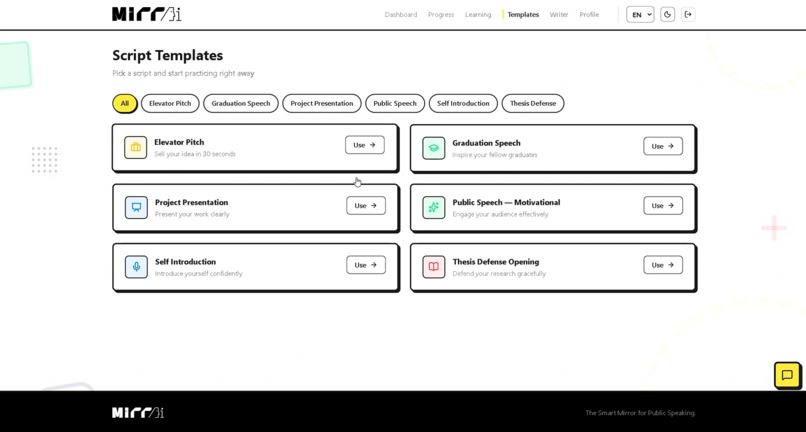Click the Project Presentation card title
Image resolution: width=806 pixels, height=432 pixels.
[x=191, y=202]
